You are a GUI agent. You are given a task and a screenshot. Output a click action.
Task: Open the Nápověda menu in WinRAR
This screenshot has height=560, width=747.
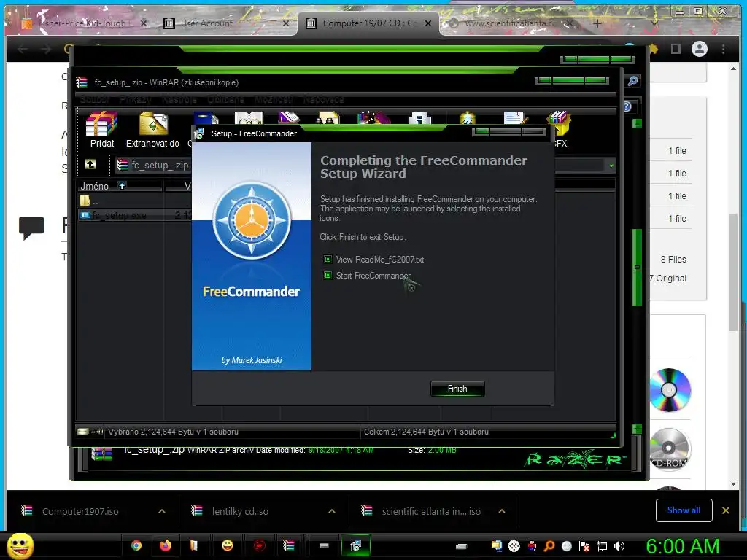323,99
